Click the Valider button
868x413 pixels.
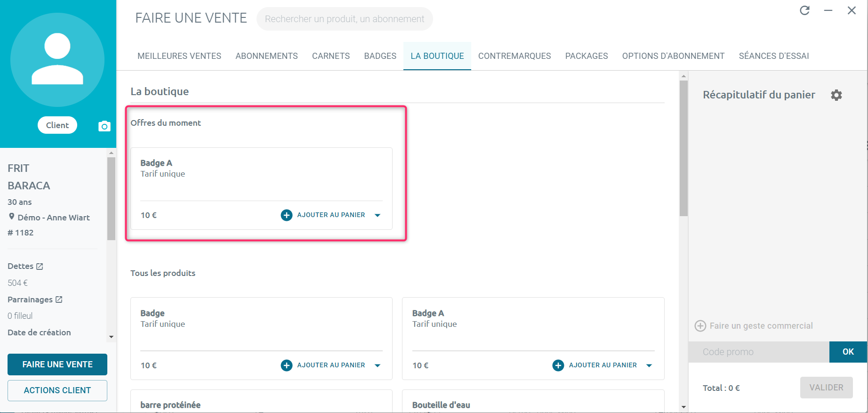827,388
